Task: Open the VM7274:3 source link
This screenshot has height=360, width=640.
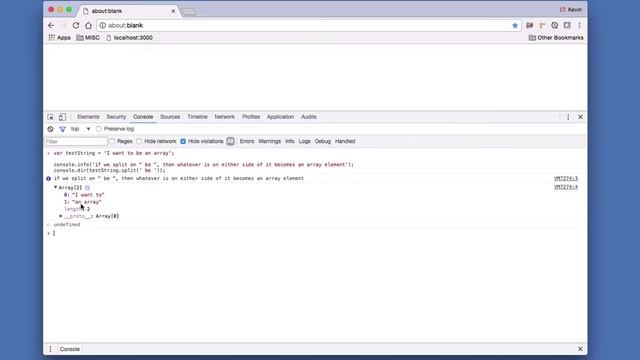Action: pyautogui.click(x=566, y=178)
